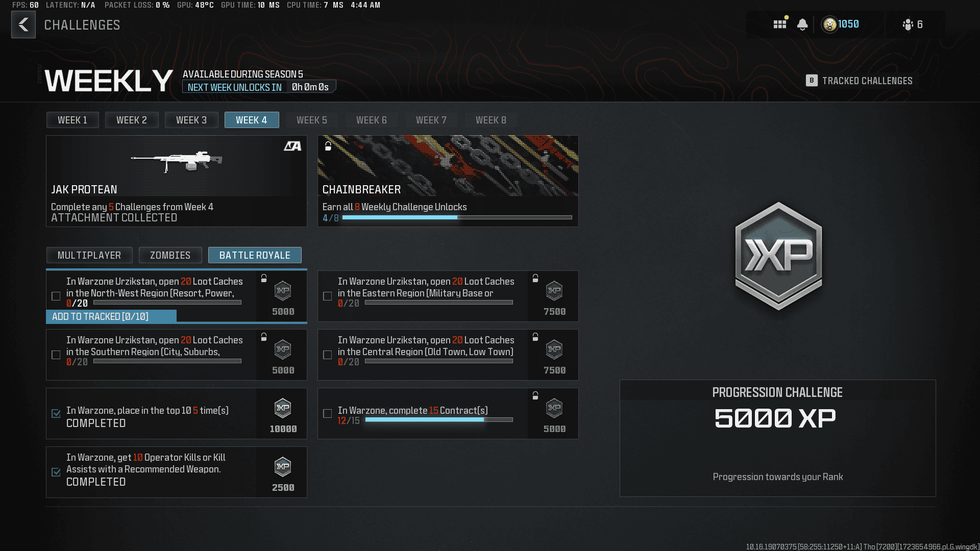Viewport: 980px width, 551px height.
Task: Click the lock icon on Eastern Region challenge
Action: pos(535,278)
